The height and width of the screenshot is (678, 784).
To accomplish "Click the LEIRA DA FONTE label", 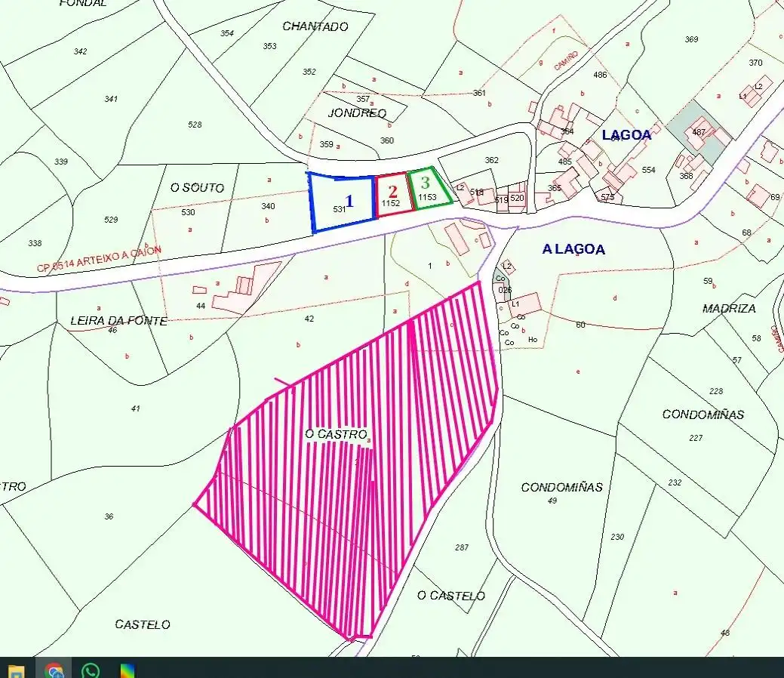I will tap(119, 321).
